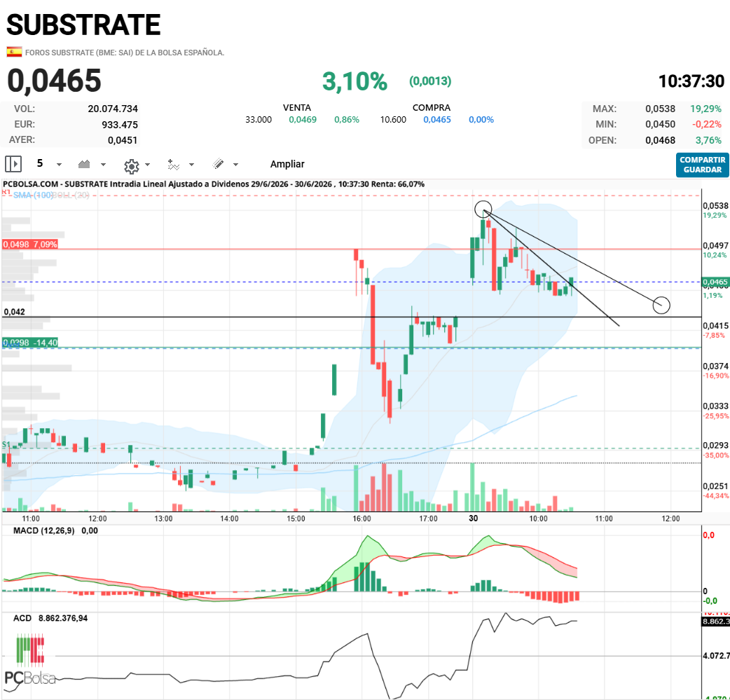Click the Spanish flag icon

pos(14,52)
